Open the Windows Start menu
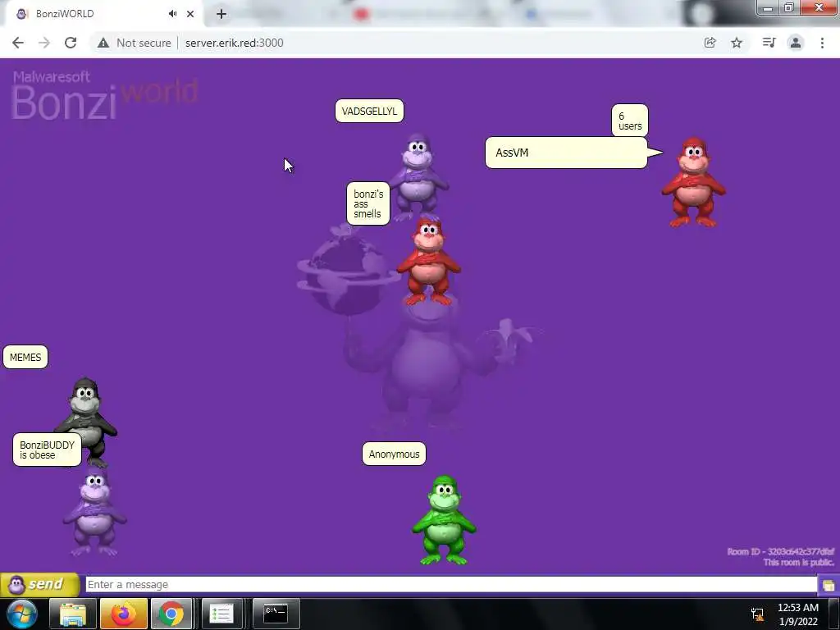This screenshot has width=840, height=630. click(22, 614)
